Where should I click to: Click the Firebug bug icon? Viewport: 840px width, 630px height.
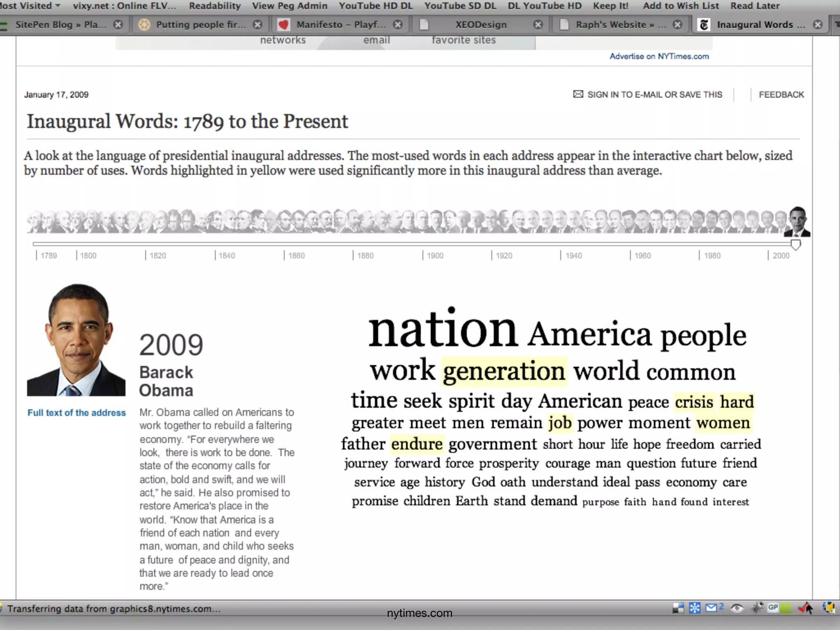[757, 608]
